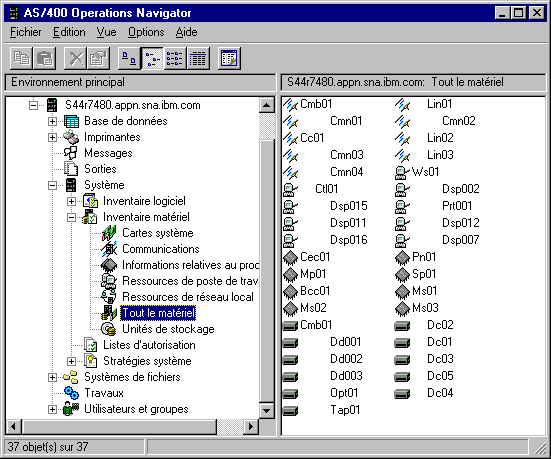Collapse the Système tree node

click(x=52, y=185)
